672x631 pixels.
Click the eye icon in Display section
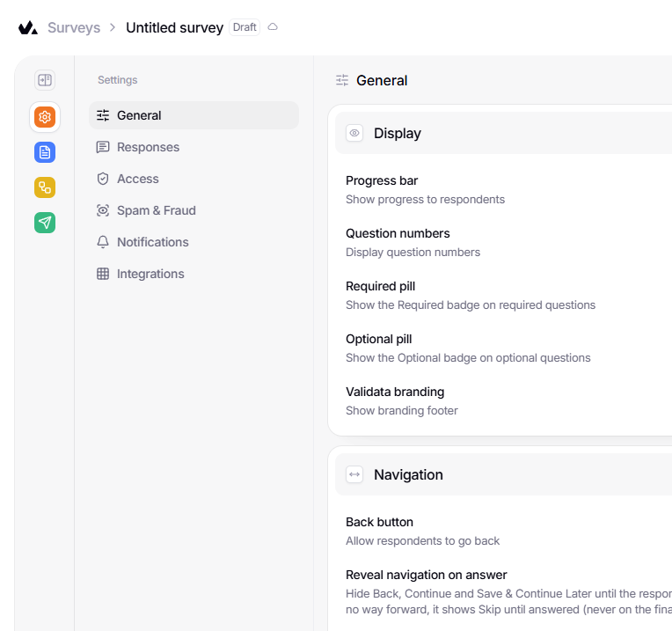(x=354, y=133)
